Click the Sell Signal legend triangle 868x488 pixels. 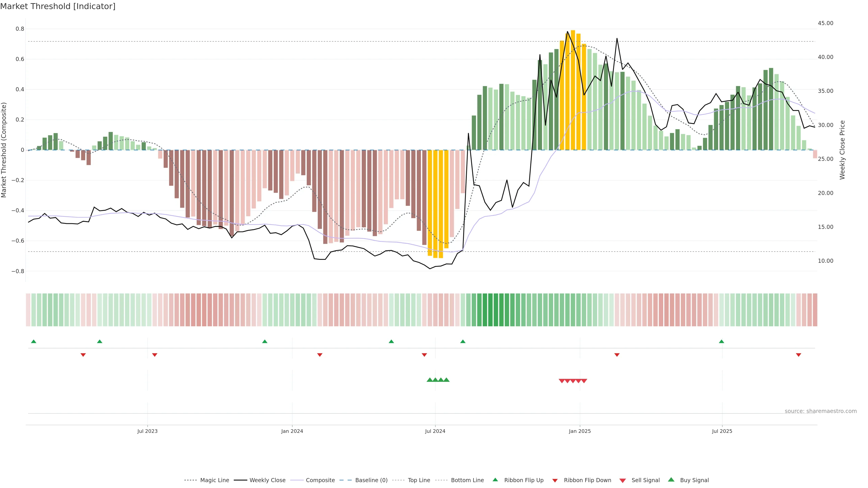[x=622, y=480]
